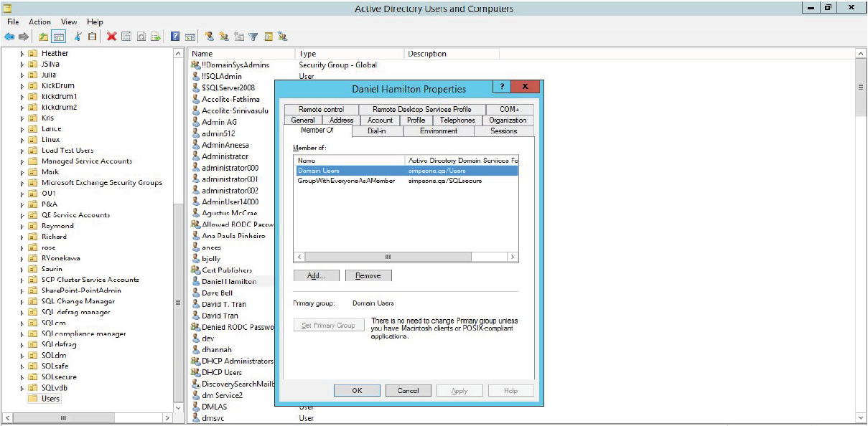Screen dimensions: 868x426
Task: Open the Action menu
Action: pos(40,22)
